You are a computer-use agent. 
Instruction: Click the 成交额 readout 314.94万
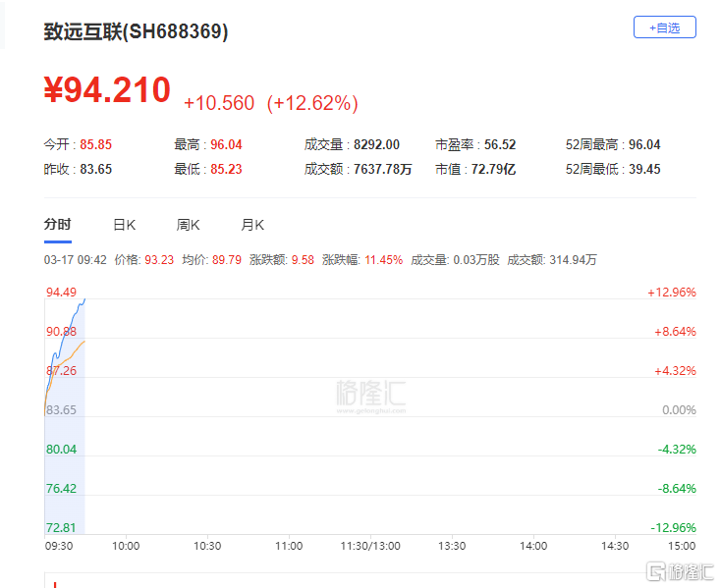click(573, 260)
